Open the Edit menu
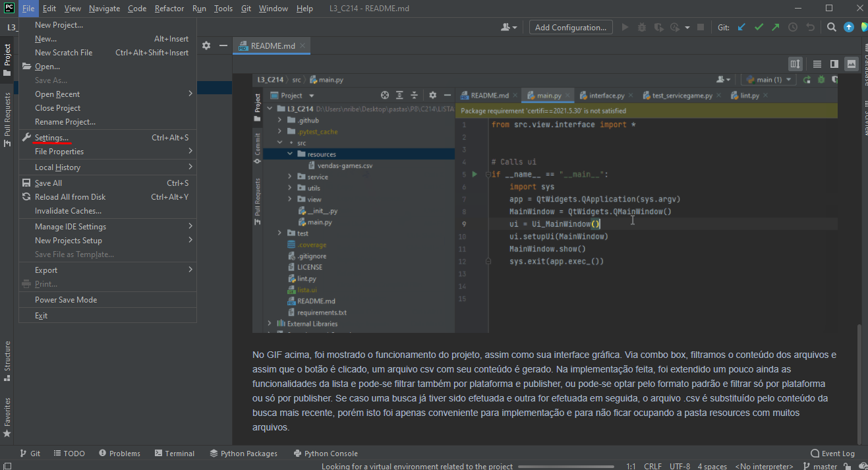 [x=49, y=9]
